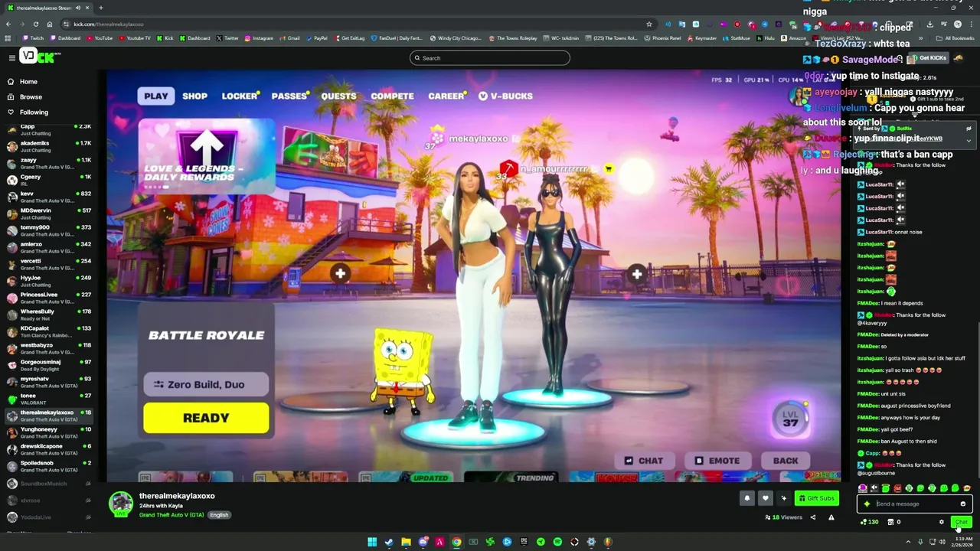Viewport: 980px width, 551px height.
Task: Open the Instagram bookmark
Action: pyautogui.click(x=259, y=37)
